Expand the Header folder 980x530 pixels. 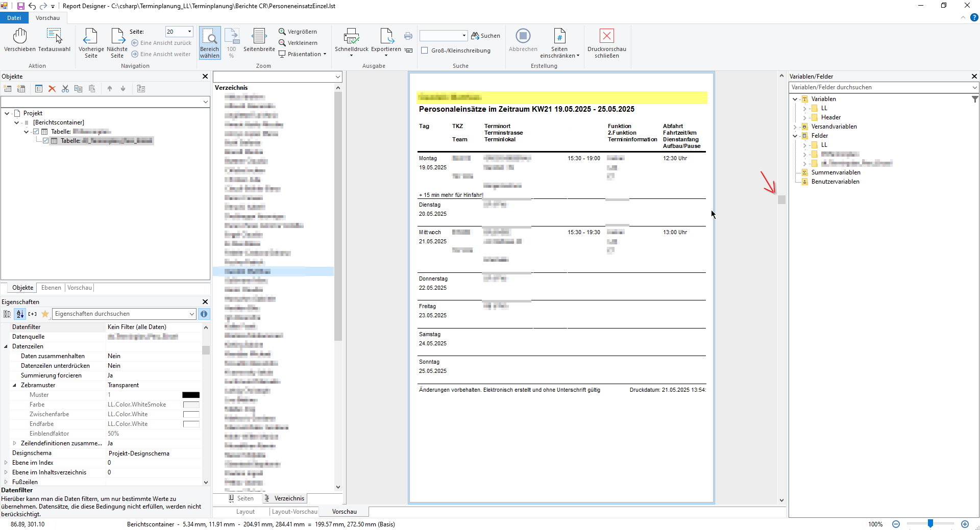click(x=804, y=117)
